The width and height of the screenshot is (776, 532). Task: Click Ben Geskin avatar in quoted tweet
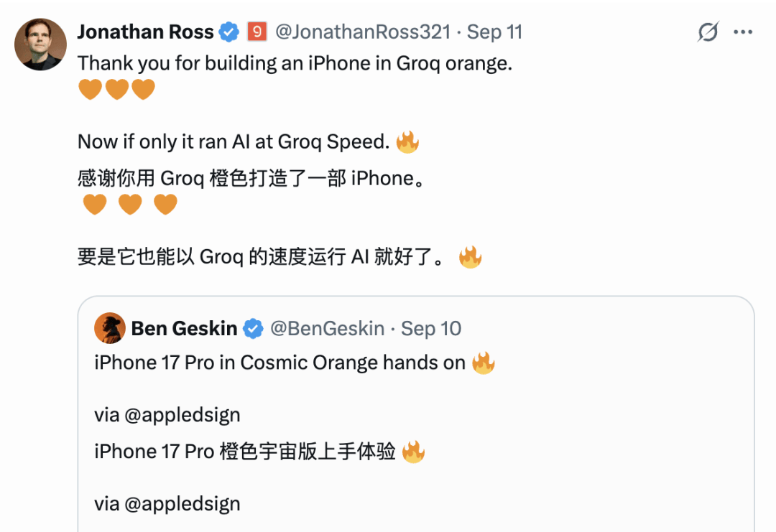(x=110, y=328)
